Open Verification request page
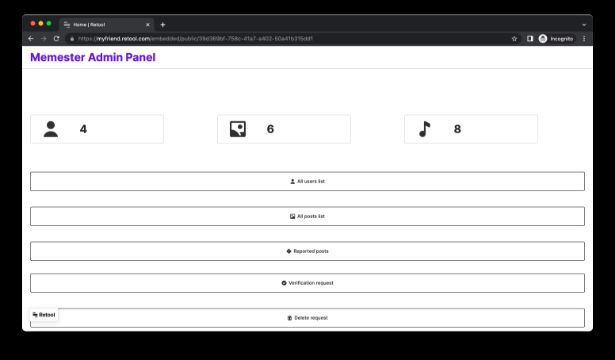The height and width of the screenshot is (360, 615). (x=308, y=283)
